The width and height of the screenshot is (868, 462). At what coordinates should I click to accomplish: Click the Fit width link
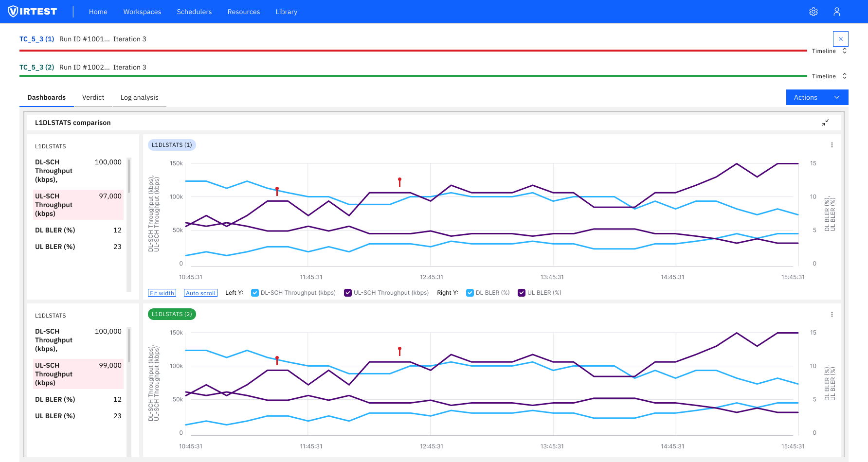pyautogui.click(x=162, y=292)
